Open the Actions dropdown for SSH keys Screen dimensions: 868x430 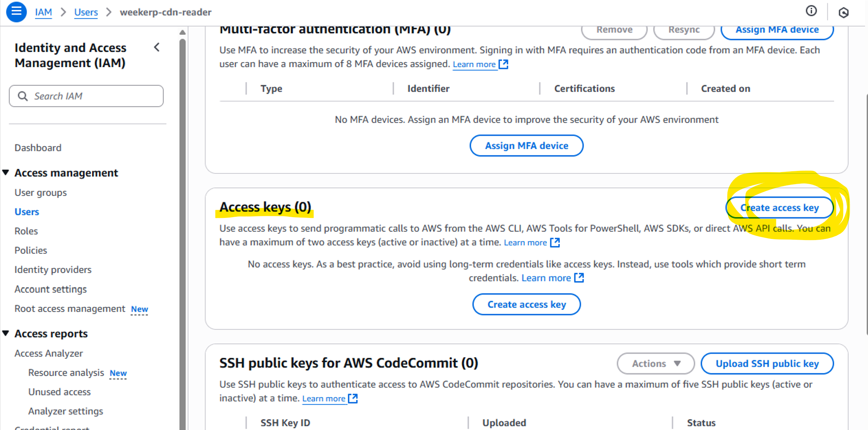coord(656,364)
